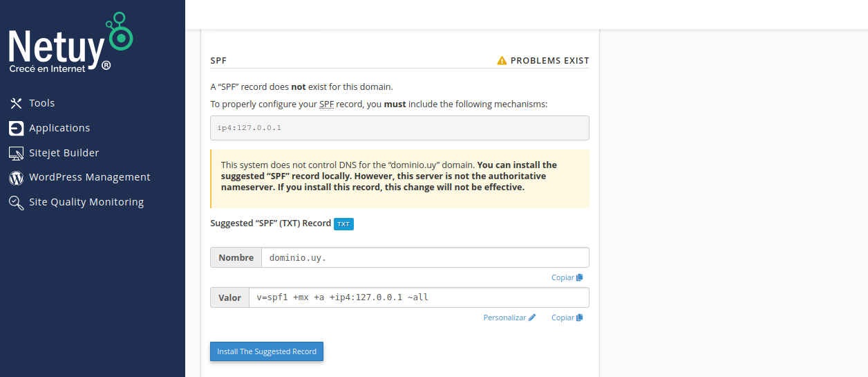Click the Nombre field with dominio.uy.
The height and width of the screenshot is (377, 868).
click(424, 257)
